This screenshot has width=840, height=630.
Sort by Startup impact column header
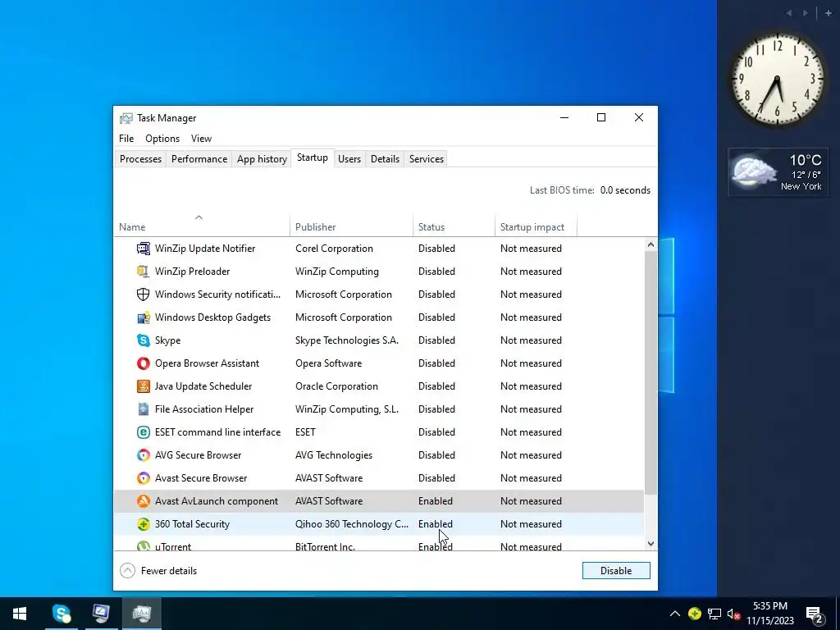[x=536, y=226]
